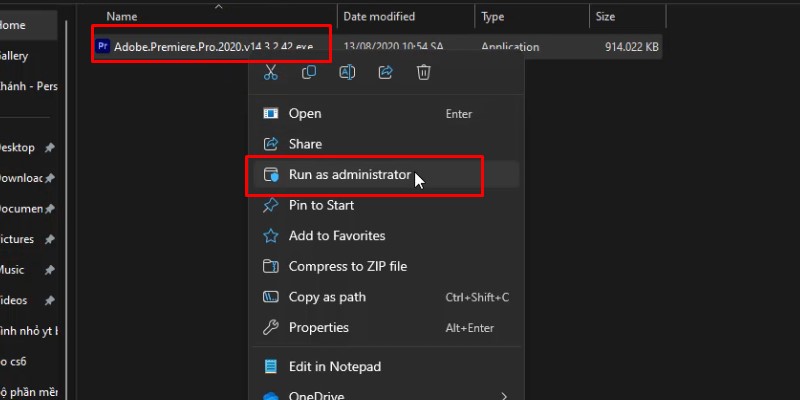Click the Rename icon in context menu

point(347,72)
